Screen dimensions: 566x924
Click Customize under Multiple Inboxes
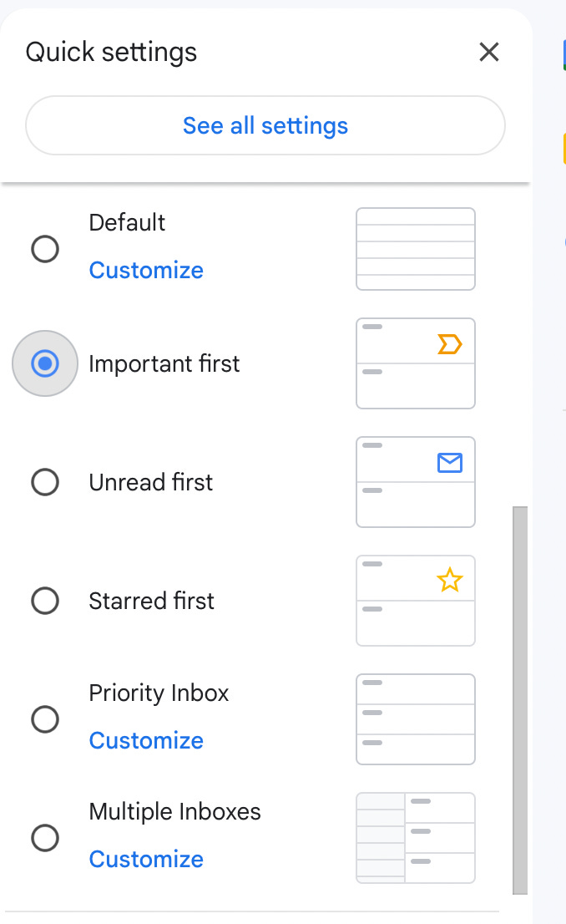146,859
